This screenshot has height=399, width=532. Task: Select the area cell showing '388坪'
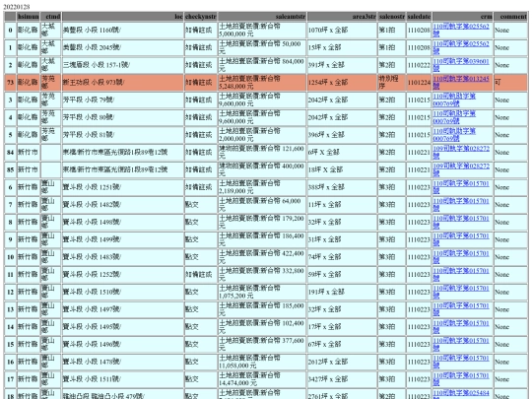(342, 187)
